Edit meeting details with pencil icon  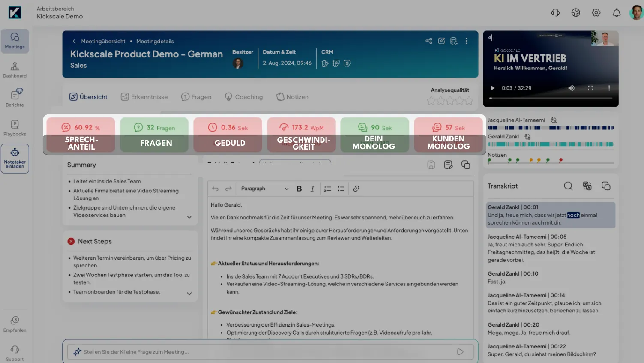[x=441, y=41]
